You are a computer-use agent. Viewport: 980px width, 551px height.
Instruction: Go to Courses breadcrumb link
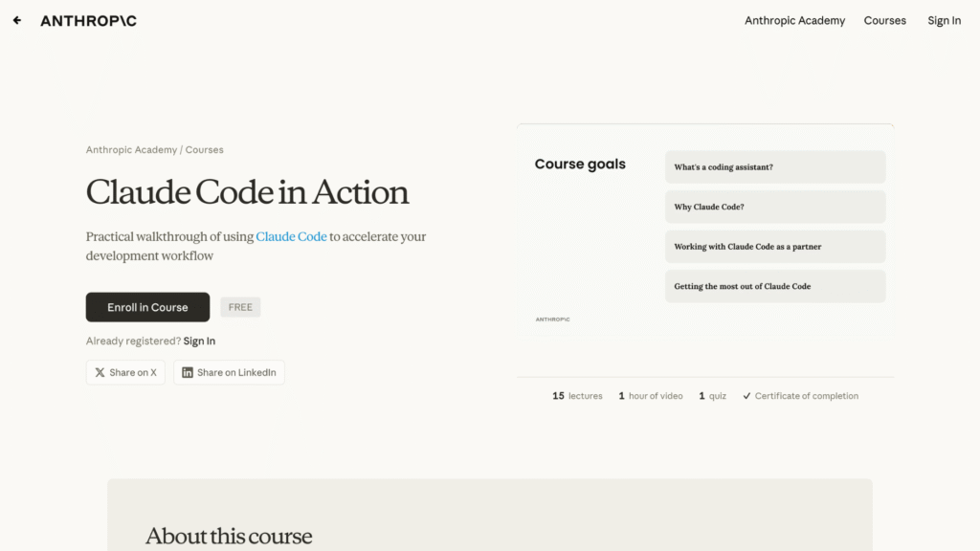[205, 150]
